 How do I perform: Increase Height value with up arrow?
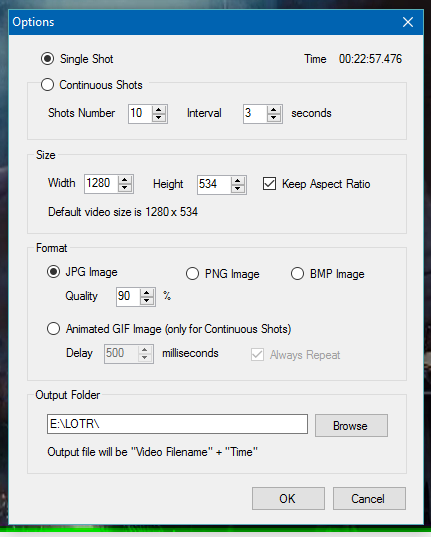(x=237, y=180)
